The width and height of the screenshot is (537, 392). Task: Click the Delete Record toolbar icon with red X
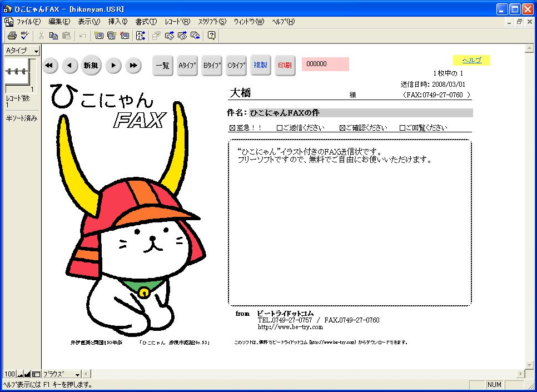pyautogui.click(x=124, y=36)
